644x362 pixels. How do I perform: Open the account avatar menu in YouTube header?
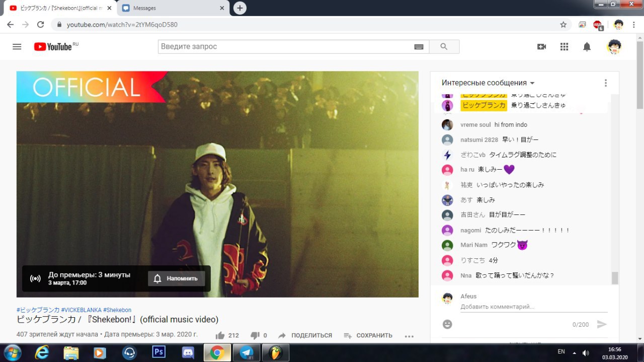coord(614,46)
